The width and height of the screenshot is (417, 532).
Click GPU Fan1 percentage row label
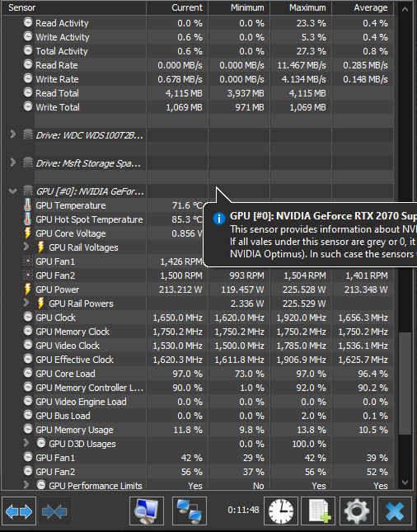click(55, 458)
